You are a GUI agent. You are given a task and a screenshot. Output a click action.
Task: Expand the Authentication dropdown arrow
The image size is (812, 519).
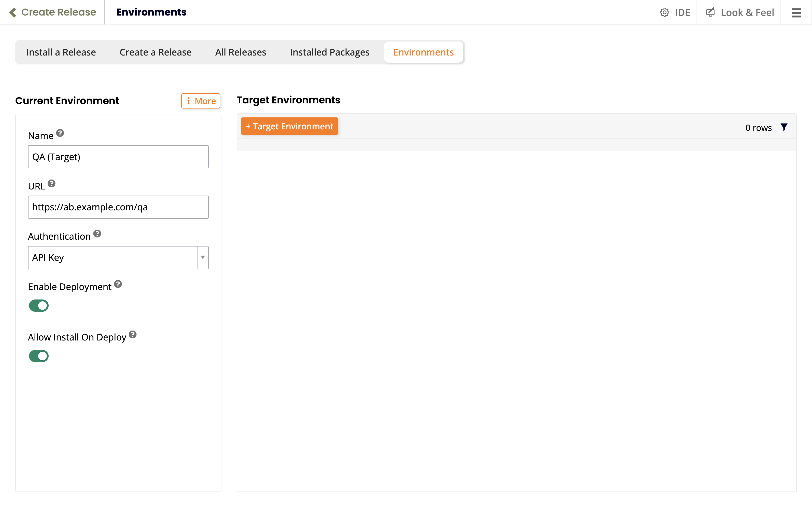pos(203,257)
